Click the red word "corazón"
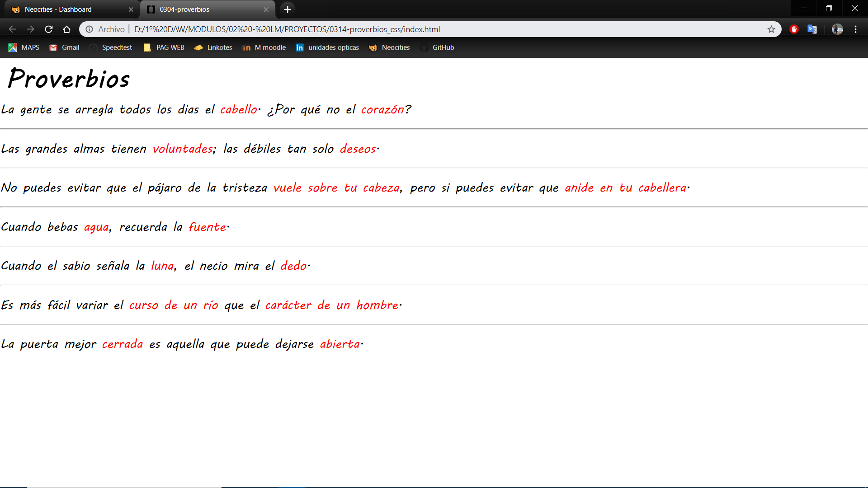The width and height of the screenshot is (868, 488). click(382, 109)
